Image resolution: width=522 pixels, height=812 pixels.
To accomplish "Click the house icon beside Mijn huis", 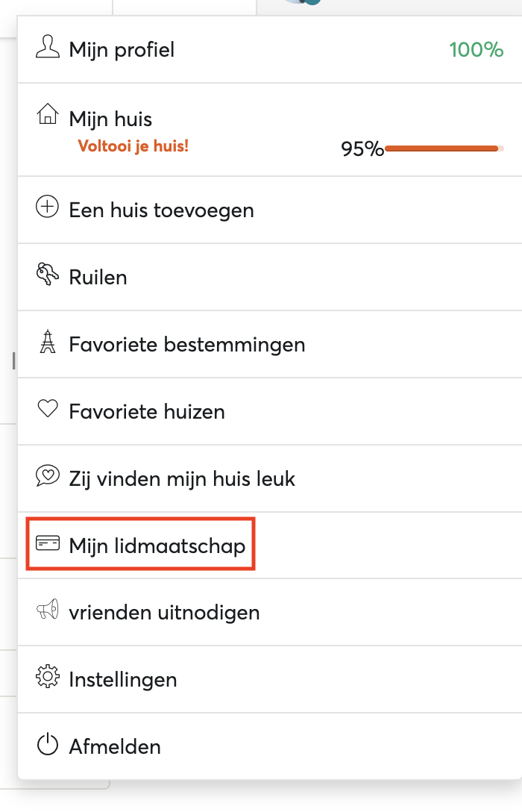I will click(47, 113).
